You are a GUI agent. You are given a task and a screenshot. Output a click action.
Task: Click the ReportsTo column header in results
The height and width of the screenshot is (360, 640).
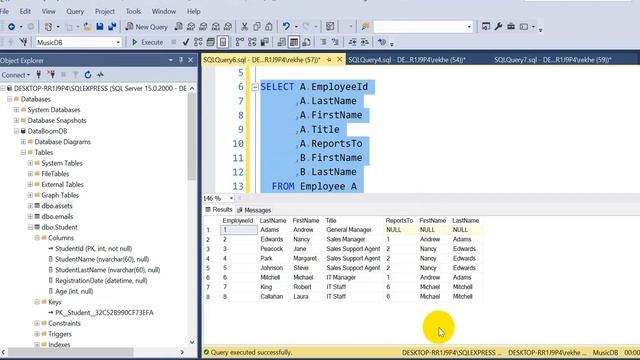(x=399, y=220)
